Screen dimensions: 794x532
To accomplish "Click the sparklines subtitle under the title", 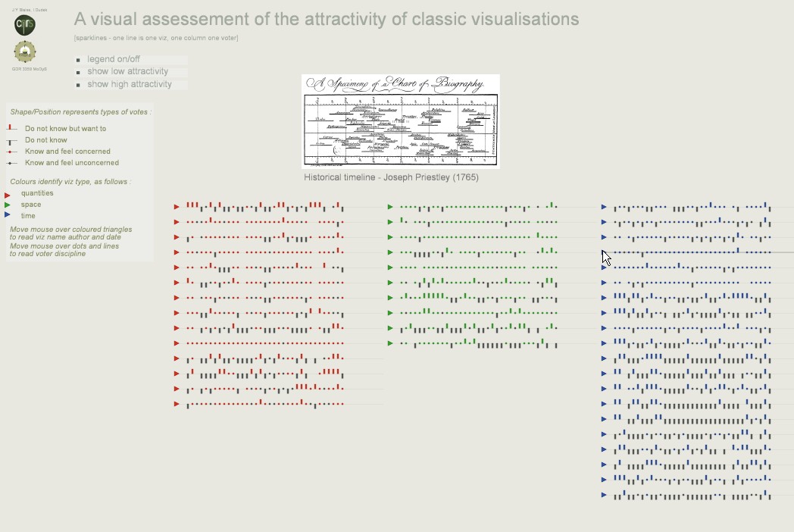I will (156, 38).
